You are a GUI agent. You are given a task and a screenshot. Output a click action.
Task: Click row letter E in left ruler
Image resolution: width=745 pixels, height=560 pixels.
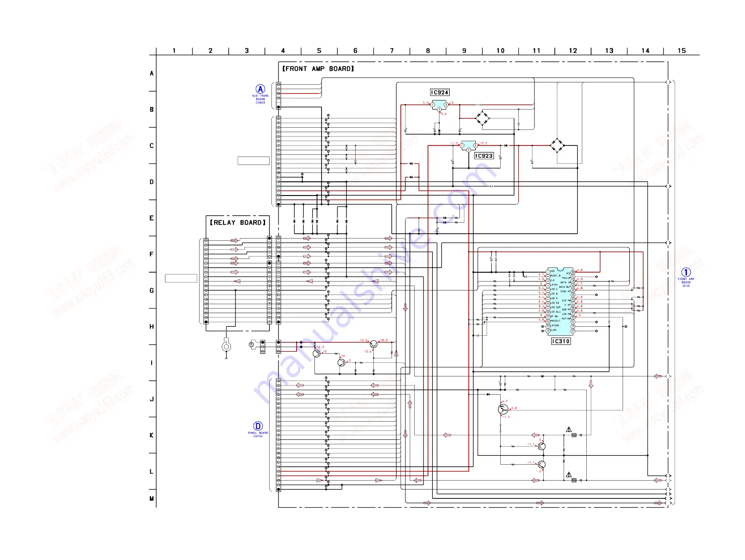pyautogui.click(x=152, y=218)
